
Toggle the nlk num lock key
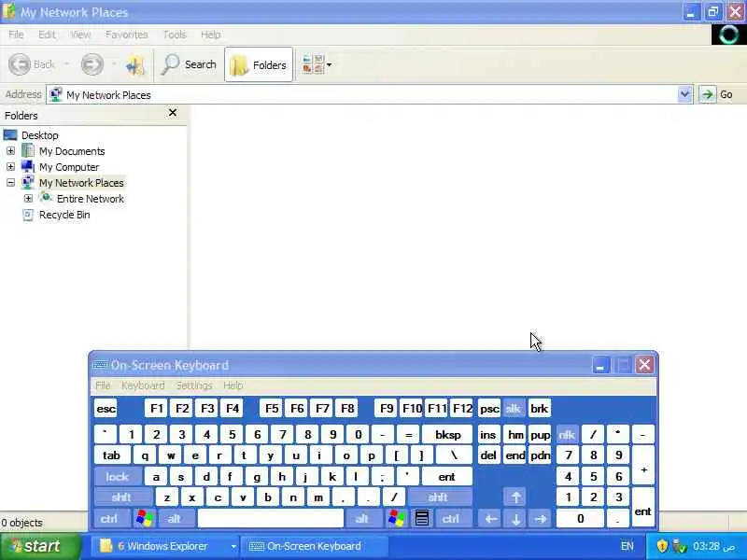[x=567, y=435]
